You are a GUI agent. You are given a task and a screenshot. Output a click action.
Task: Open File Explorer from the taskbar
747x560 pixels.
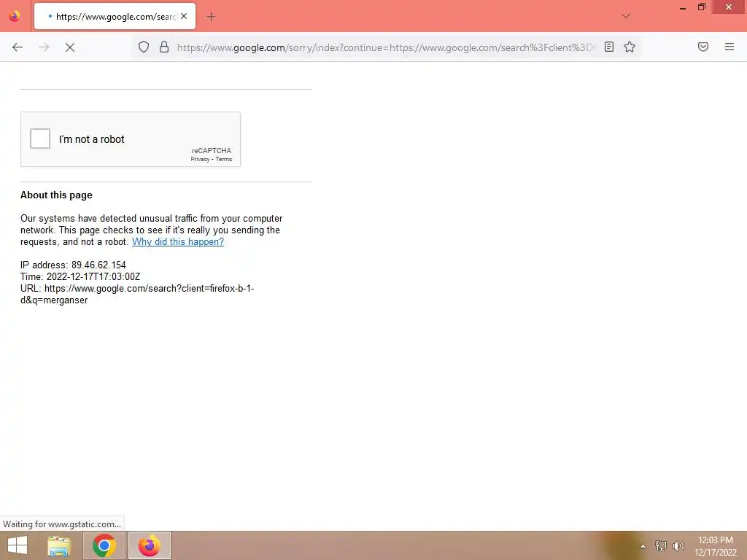[x=59, y=545]
